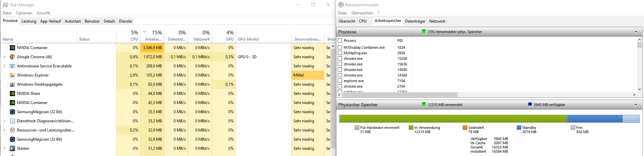Click the horizontal scrollbar right arrow in Ressourcenmonitor
Screen dimensions: 644x156
(634, 95)
